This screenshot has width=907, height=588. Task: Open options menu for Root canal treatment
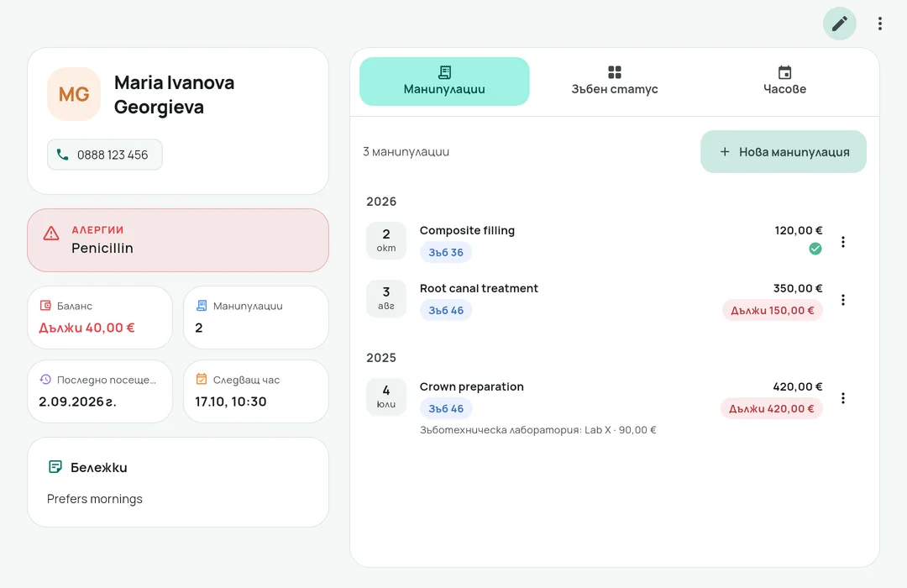tap(843, 300)
